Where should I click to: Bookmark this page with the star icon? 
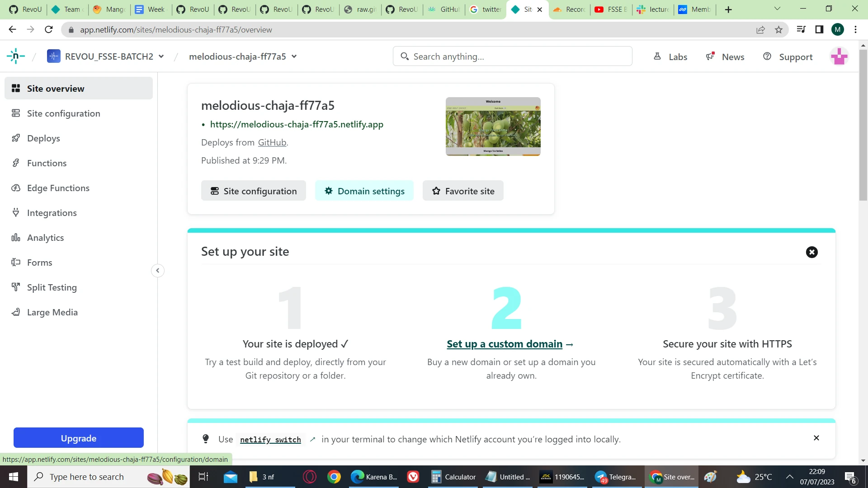(778, 30)
